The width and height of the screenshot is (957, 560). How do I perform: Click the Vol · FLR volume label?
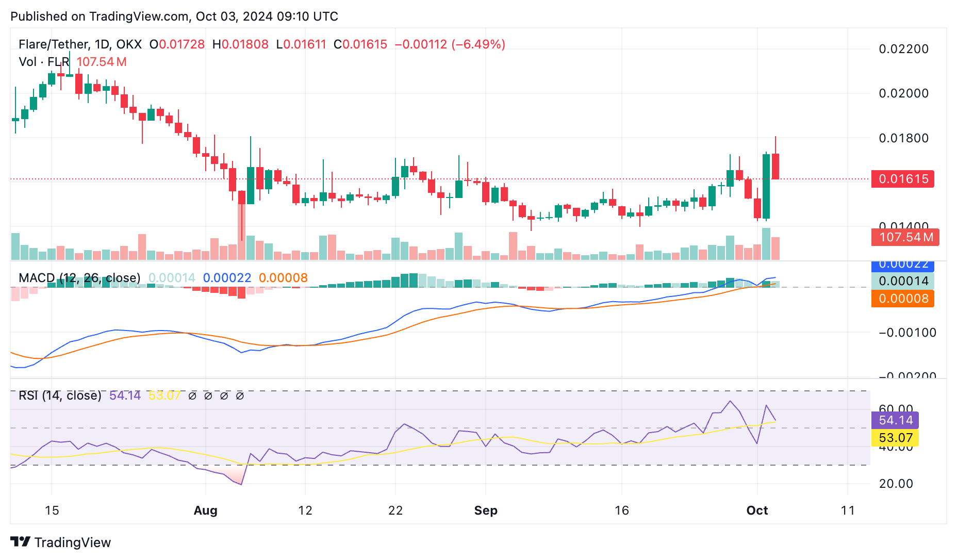point(44,62)
